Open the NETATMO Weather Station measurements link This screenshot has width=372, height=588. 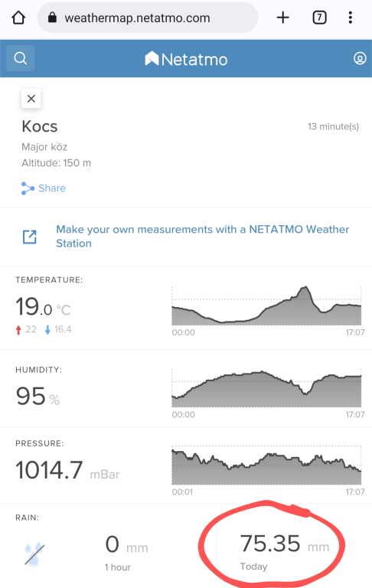[203, 237]
